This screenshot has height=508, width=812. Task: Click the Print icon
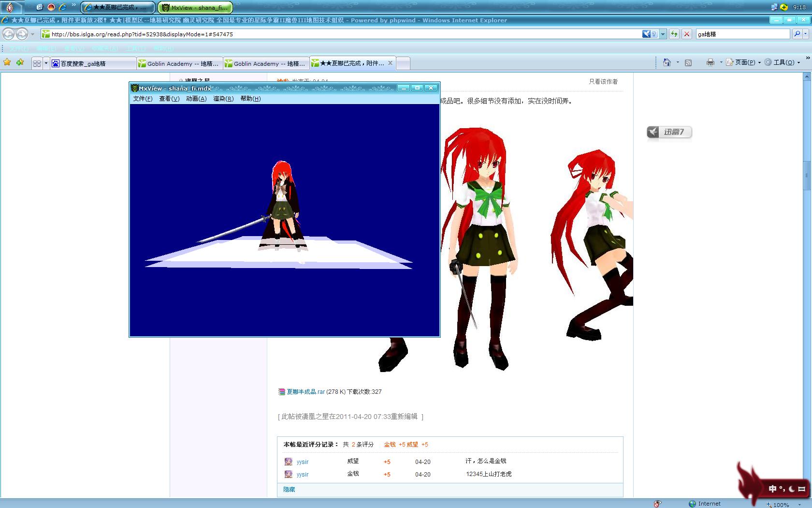pyautogui.click(x=710, y=62)
